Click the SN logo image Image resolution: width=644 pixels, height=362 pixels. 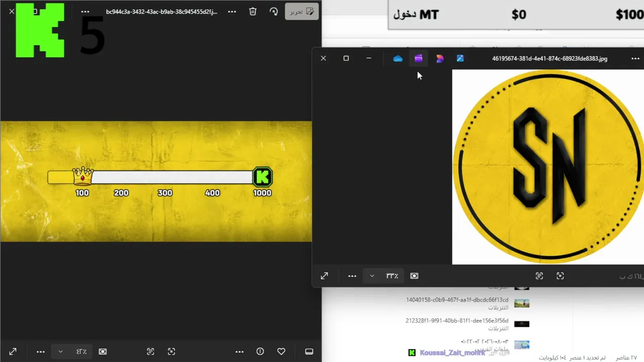(548, 167)
